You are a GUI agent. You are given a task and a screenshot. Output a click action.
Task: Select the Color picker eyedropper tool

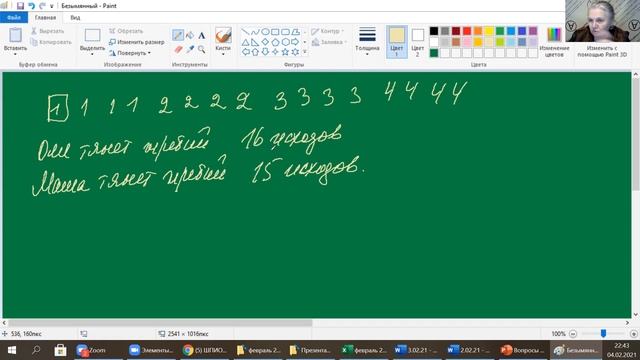pyautogui.click(x=190, y=49)
